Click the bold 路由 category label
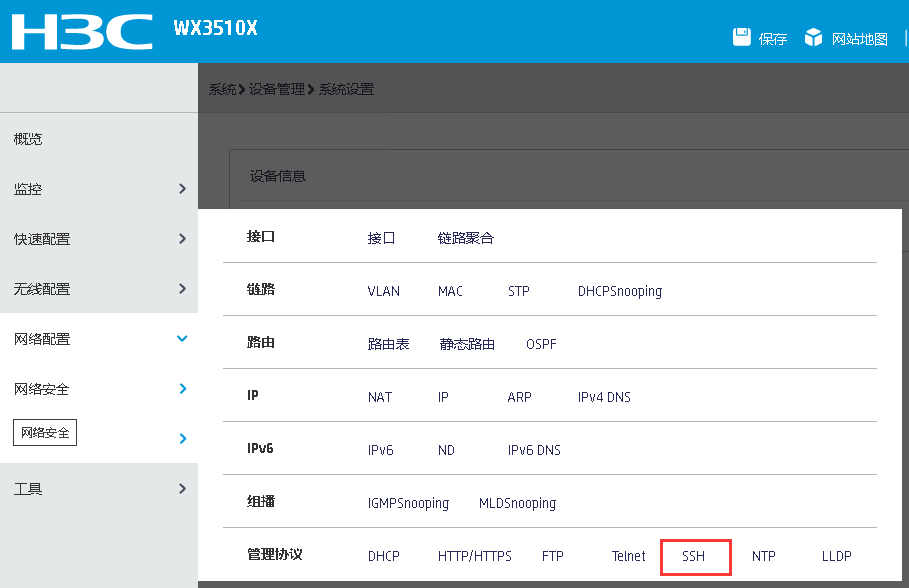909x588 pixels. (x=261, y=342)
